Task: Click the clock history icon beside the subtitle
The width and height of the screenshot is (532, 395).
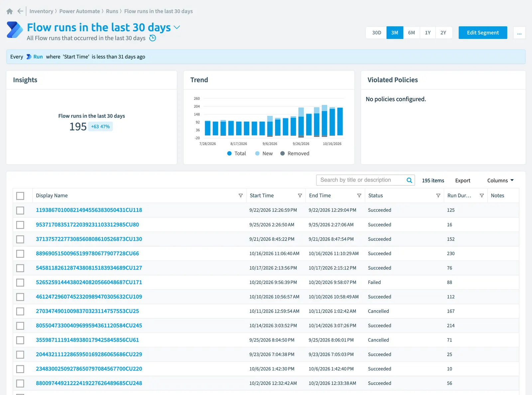Action: (x=153, y=38)
